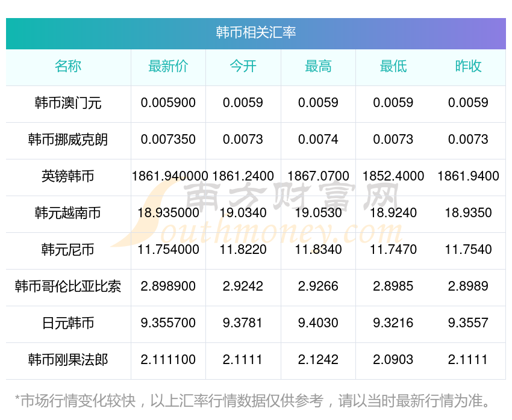Click the low value 9.3216
The height and width of the screenshot is (420, 512).
click(393, 323)
